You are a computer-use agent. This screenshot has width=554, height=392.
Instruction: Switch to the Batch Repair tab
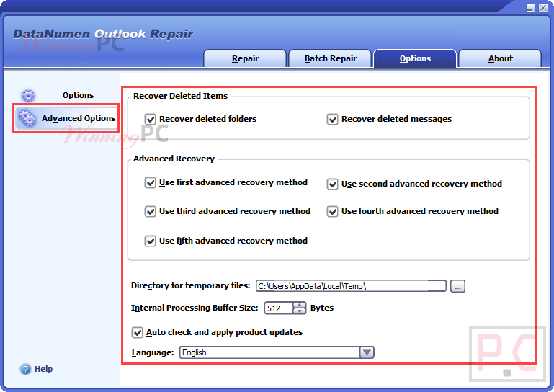330,58
